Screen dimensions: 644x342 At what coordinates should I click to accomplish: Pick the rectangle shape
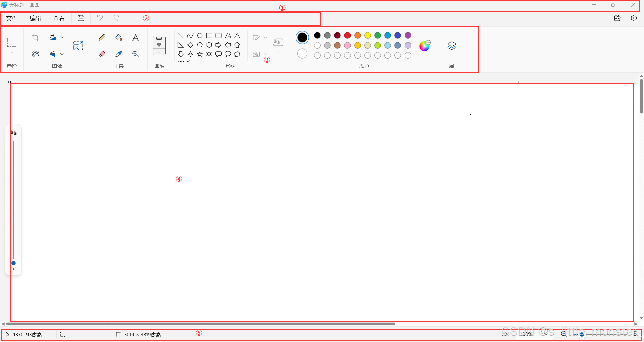click(x=209, y=35)
